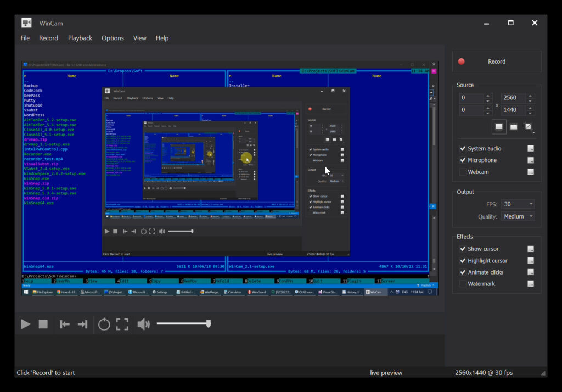Click the 'live preview' status bar text
Viewport: 562px width, 392px height.
(386, 373)
